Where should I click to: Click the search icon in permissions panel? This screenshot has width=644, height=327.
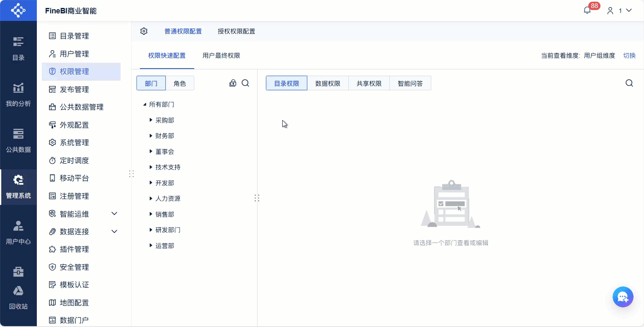[x=629, y=83]
